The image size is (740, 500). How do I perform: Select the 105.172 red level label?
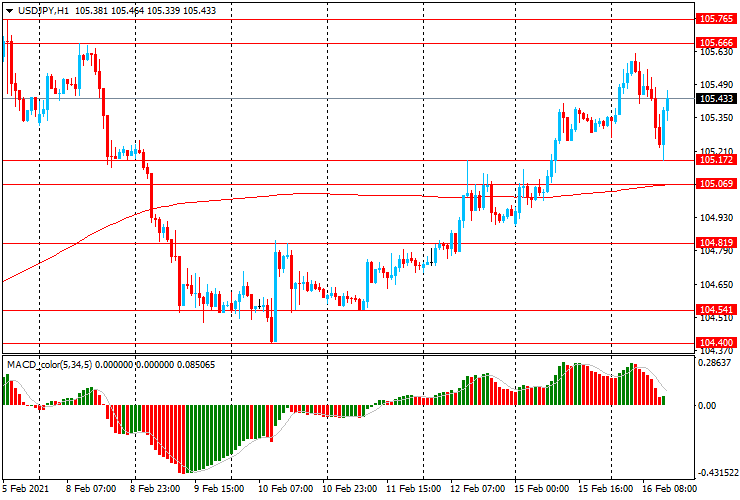(716, 160)
